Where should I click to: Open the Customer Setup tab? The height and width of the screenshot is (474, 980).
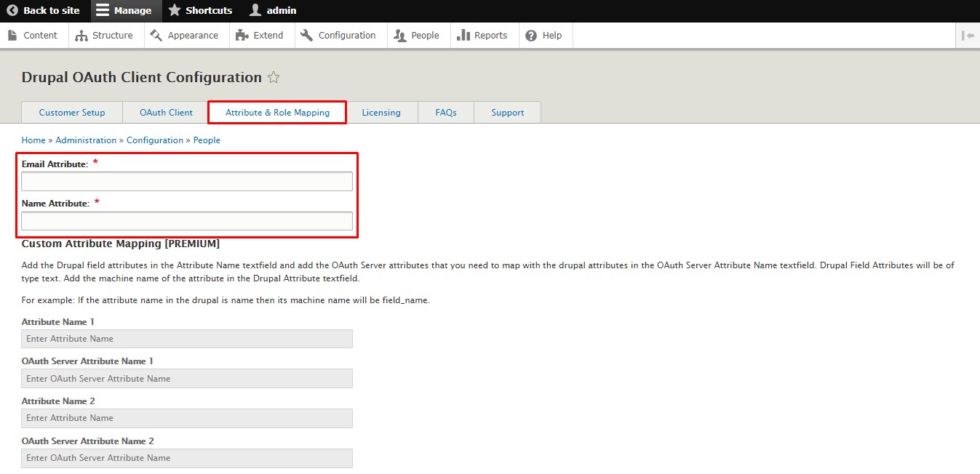coord(72,113)
